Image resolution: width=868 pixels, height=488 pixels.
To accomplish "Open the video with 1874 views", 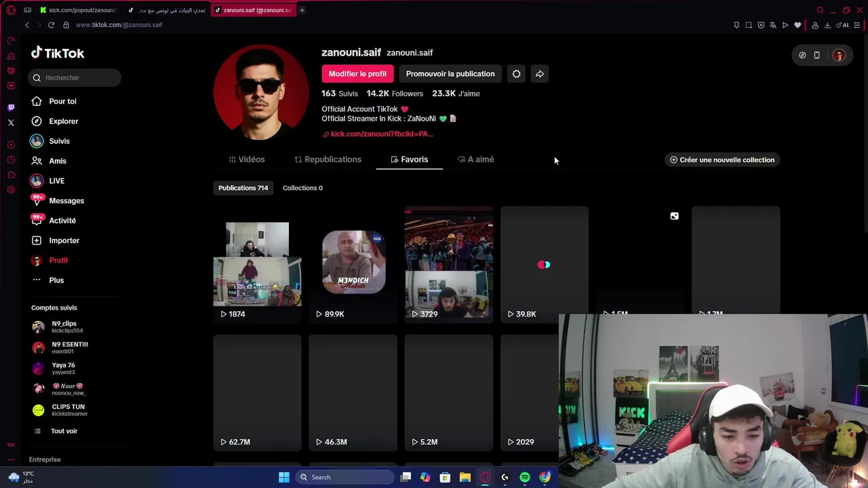I will click(257, 264).
